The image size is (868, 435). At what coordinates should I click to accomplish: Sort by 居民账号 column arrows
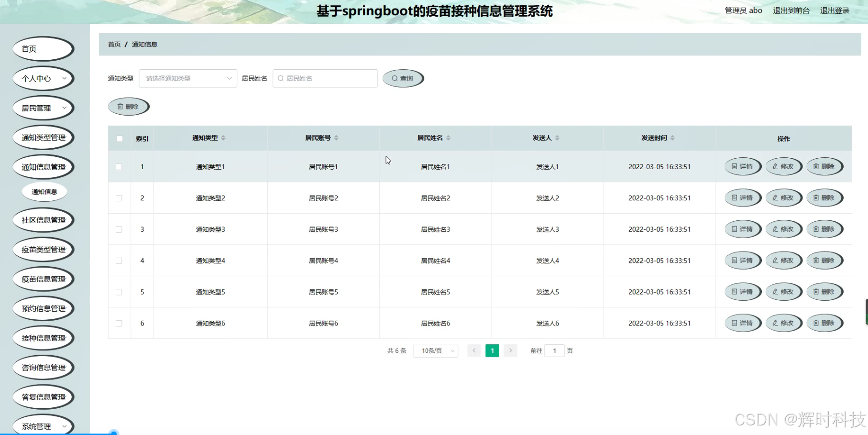click(336, 138)
